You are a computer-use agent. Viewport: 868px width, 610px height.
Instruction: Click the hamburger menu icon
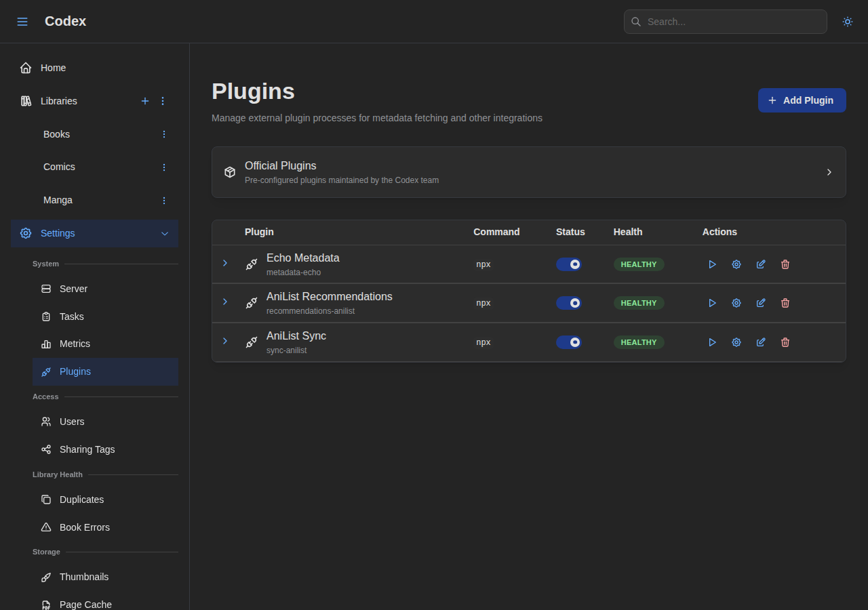tap(22, 21)
